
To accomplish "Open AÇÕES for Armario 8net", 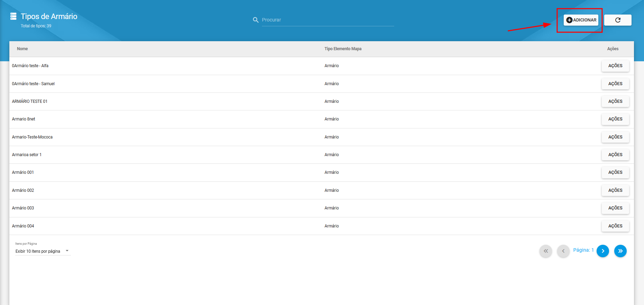I will pos(615,119).
